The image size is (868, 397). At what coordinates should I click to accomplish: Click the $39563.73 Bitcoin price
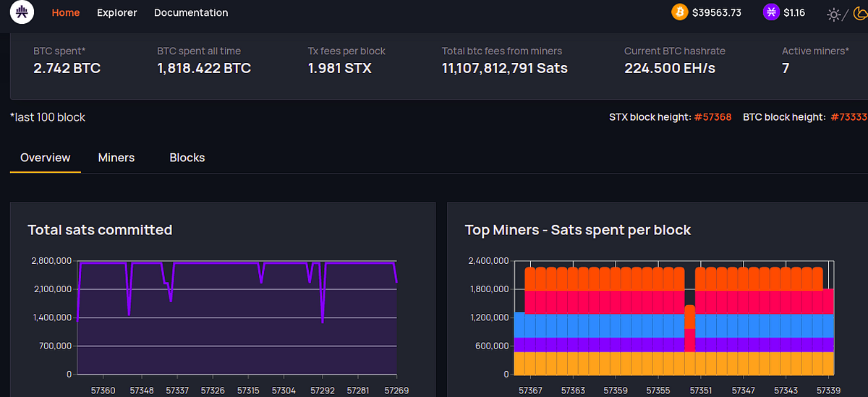click(716, 13)
